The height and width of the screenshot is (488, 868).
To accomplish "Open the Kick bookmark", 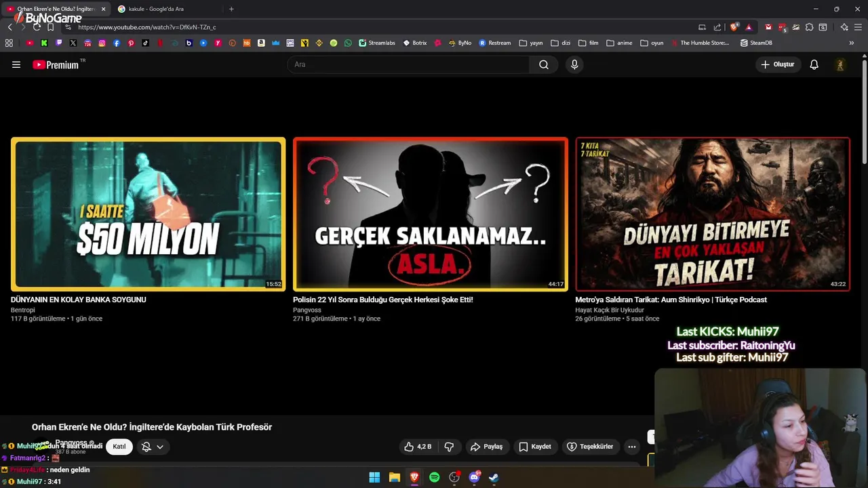I will (44, 43).
